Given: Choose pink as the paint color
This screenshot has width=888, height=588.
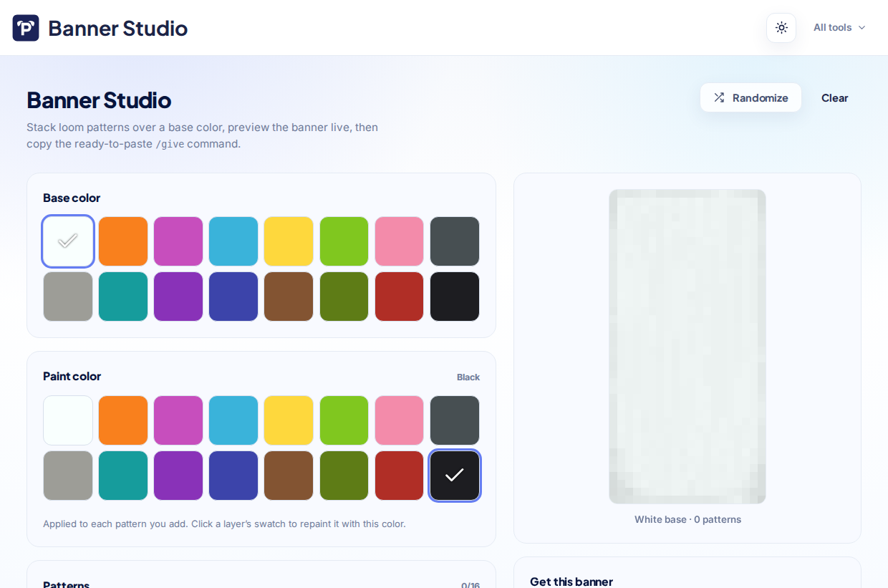Looking at the screenshot, I should pyautogui.click(x=400, y=420).
